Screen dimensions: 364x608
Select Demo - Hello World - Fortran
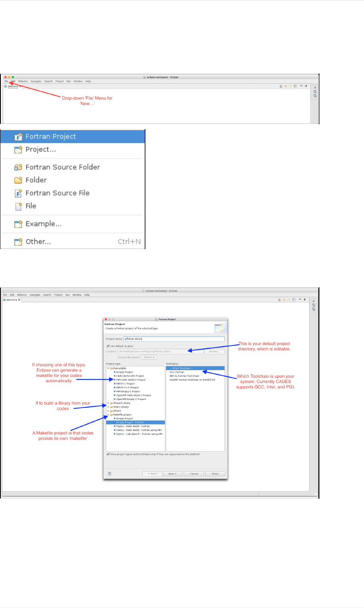point(133,426)
